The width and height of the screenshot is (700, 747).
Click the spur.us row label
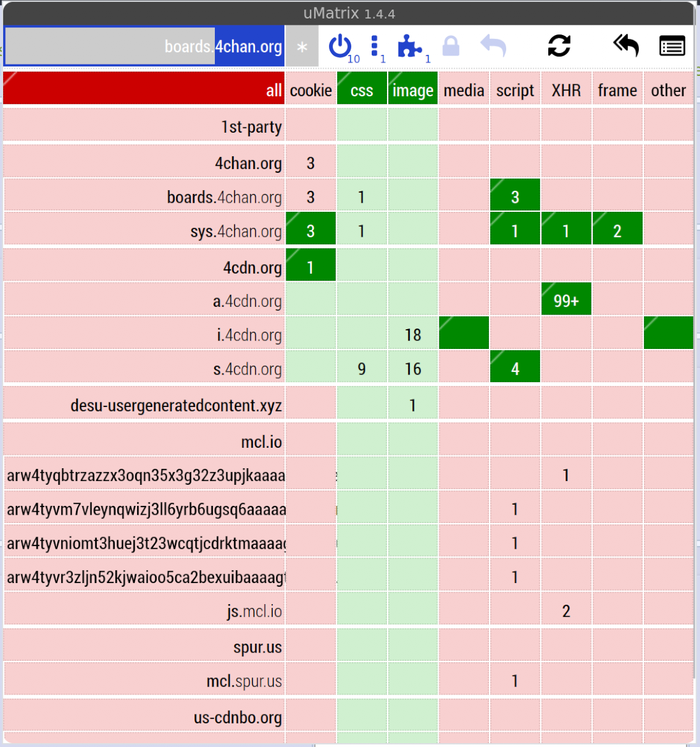point(144,645)
